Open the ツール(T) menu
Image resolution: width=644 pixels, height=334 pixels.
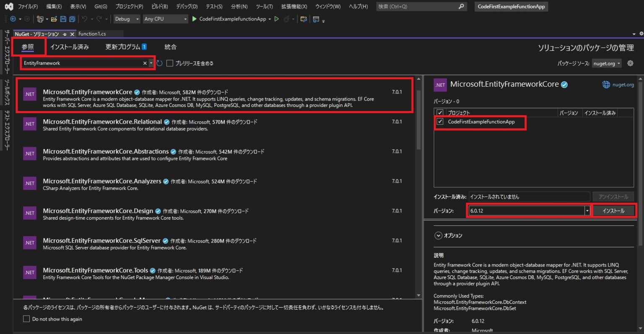[264, 6]
